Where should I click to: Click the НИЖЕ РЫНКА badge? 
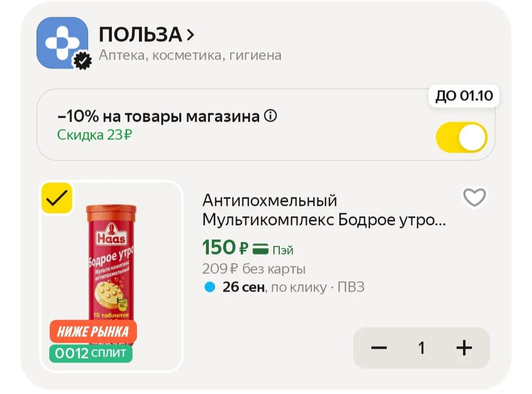click(x=93, y=331)
